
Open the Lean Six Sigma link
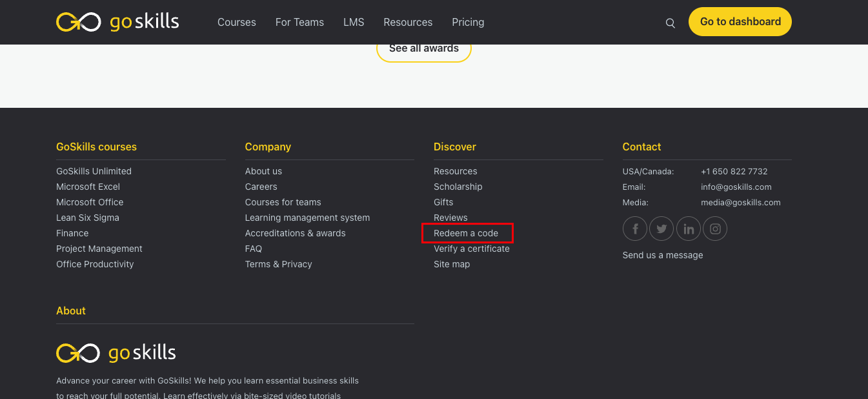pos(88,218)
